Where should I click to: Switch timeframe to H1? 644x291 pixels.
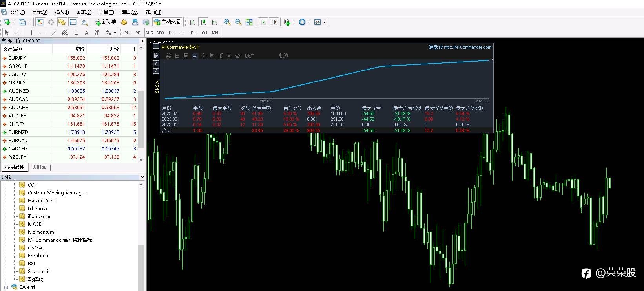tap(171, 33)
